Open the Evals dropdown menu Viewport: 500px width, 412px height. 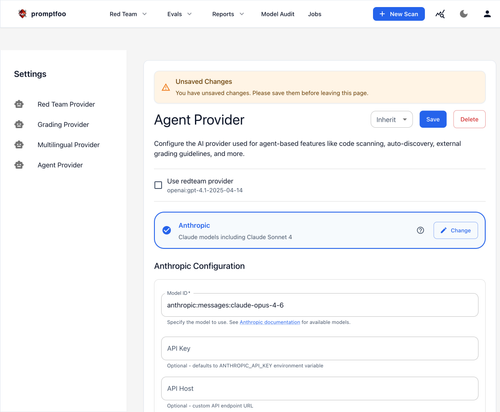[x=179, y=14]
